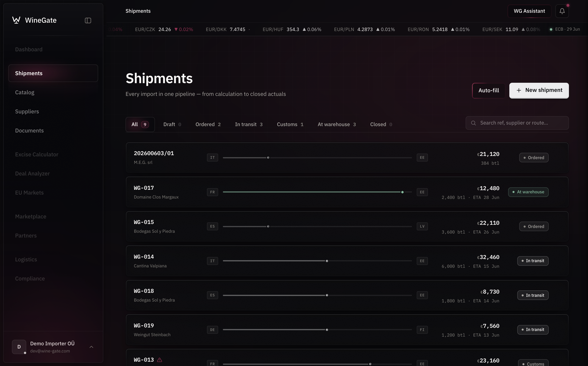Viewport: 588px width, 366px height.
Task: Focus the shipment search field
Action: coord(517,123)
